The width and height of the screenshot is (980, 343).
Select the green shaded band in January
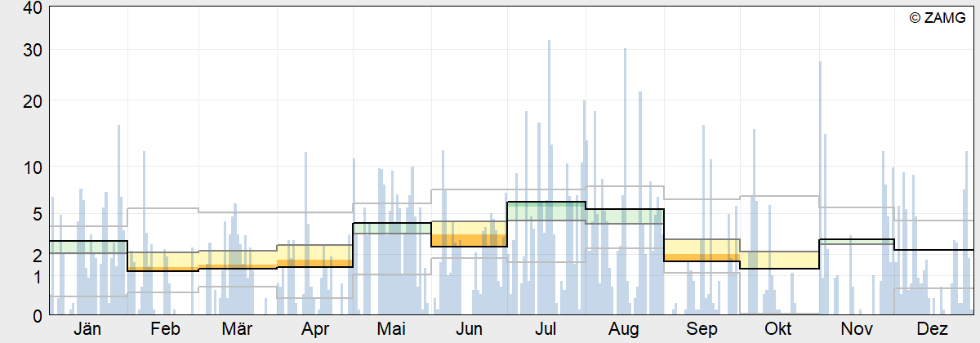pyautogui.click(x=87, y=246)
